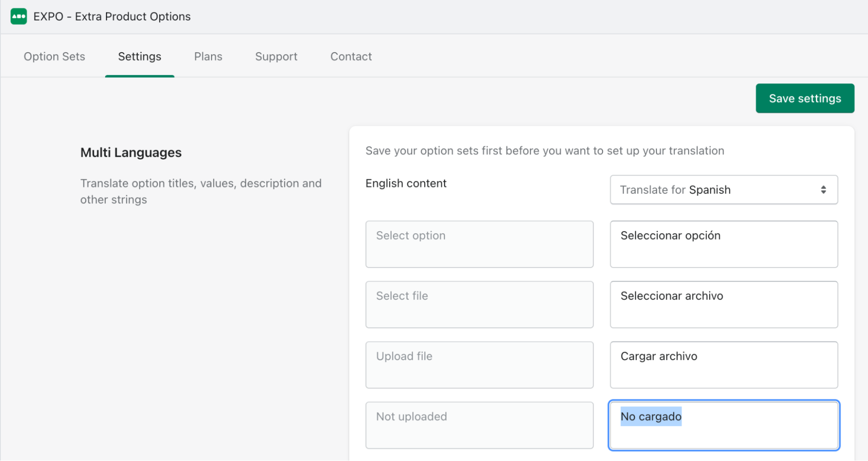Select the Settings tab
Viewport: 868px width, 461px height.
click(139, 56)
